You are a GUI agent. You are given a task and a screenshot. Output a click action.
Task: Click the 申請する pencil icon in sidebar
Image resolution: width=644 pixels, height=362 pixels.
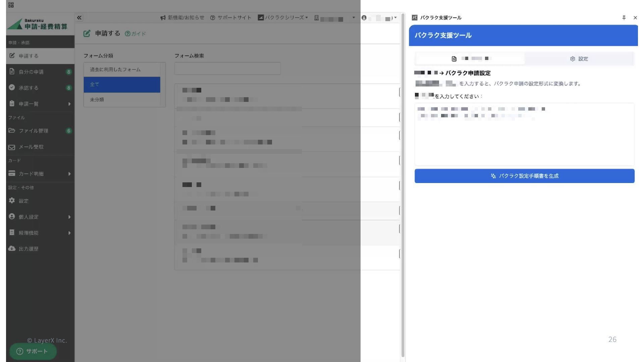12,55
